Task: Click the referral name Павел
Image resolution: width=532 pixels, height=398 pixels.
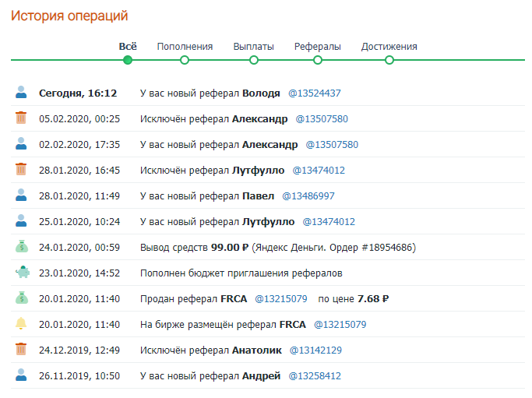Action: (x=258, y=195)
